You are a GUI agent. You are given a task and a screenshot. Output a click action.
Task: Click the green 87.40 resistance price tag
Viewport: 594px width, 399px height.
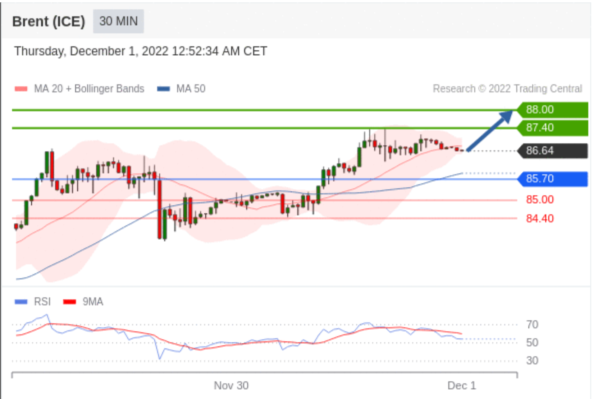point(552,128)
